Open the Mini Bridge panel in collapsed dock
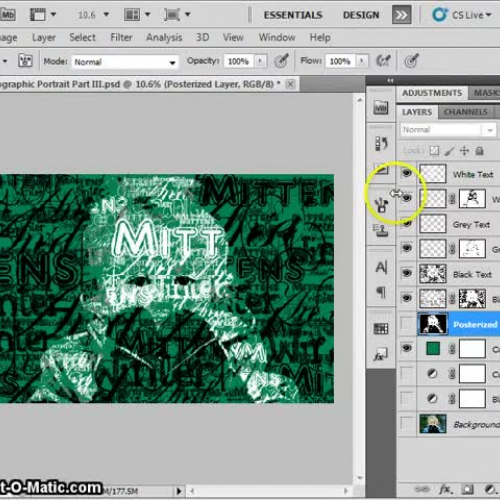The width and height of the screenshot is (500, 500). click(381, 108)
